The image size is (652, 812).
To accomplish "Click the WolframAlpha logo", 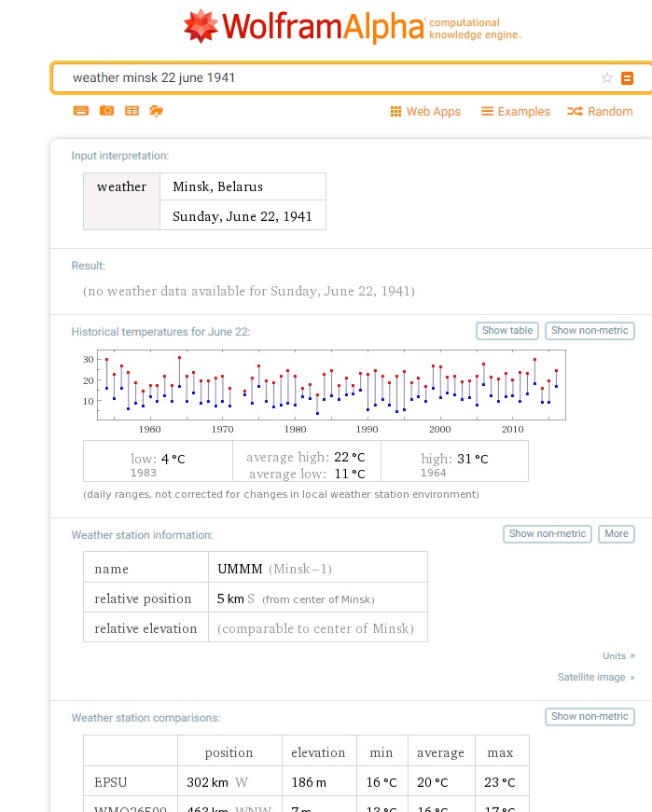I will 351,27.
